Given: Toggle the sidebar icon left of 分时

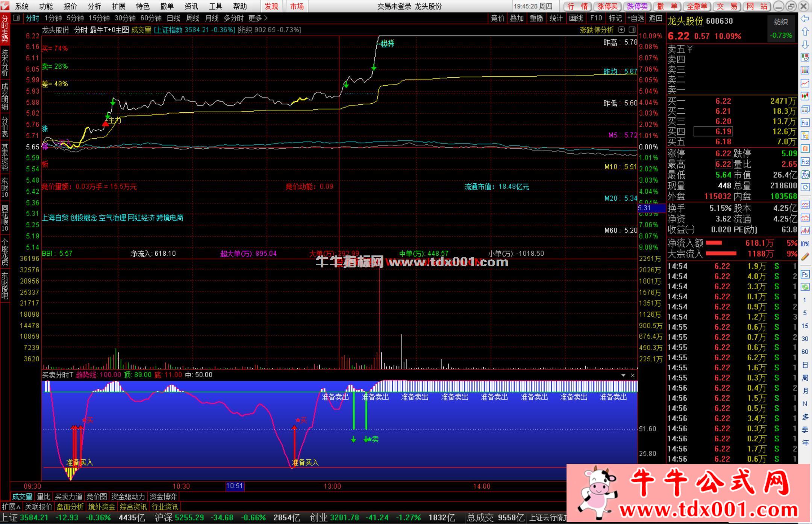Looking at the screenshot, I should click(x=17, y=18).
